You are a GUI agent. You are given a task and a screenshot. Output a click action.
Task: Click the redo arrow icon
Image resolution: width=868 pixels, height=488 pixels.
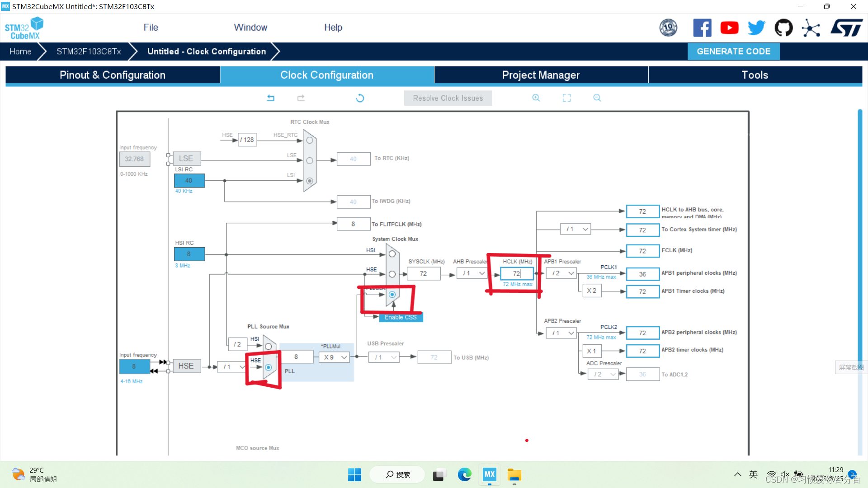click(301, 98)
